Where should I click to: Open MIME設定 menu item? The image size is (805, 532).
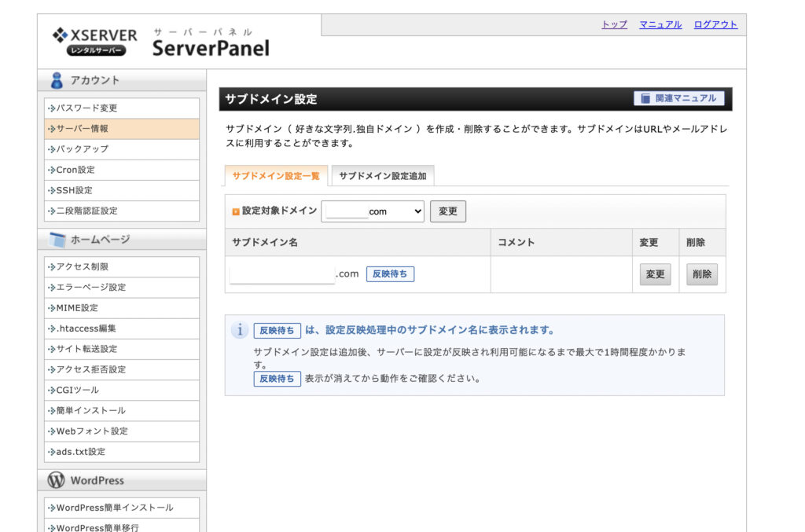coord(122,308)
